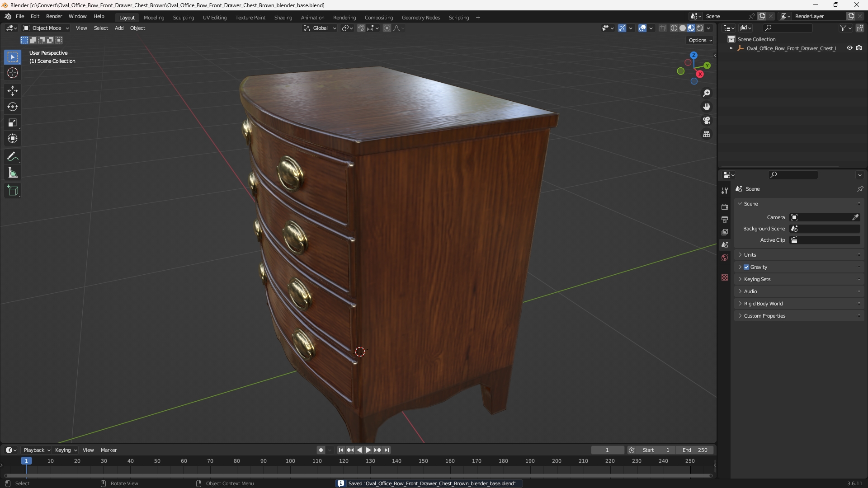This screenshot has height=488, width=868.
Task: Select the Scale tool
Action: click(13, 122)
